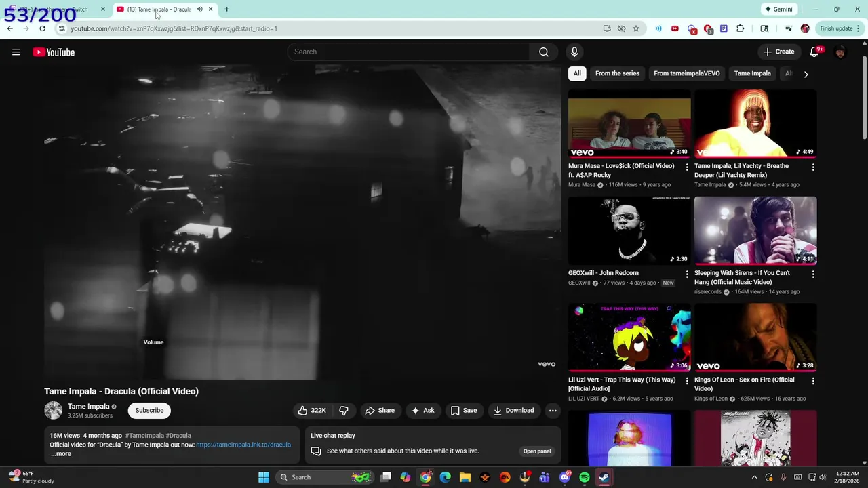Dislike the Tame Impala video

344,411
